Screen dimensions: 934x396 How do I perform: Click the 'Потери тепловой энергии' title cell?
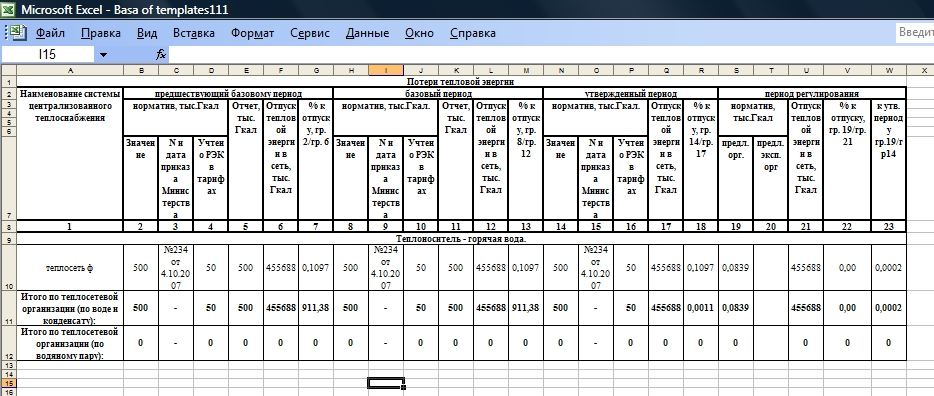click(x=459, y=82)
